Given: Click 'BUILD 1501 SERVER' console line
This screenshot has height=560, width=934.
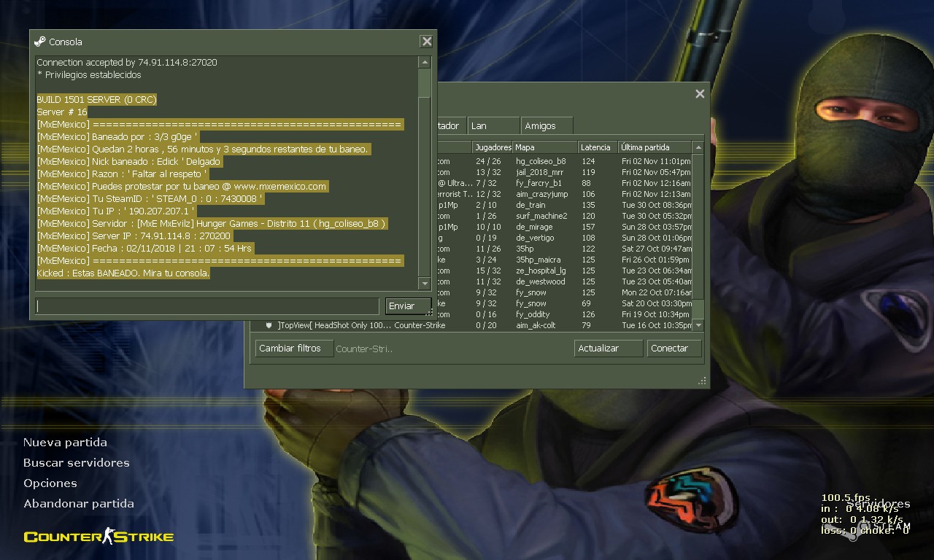Looking at the screenshot, I should [x=96, y=99].
